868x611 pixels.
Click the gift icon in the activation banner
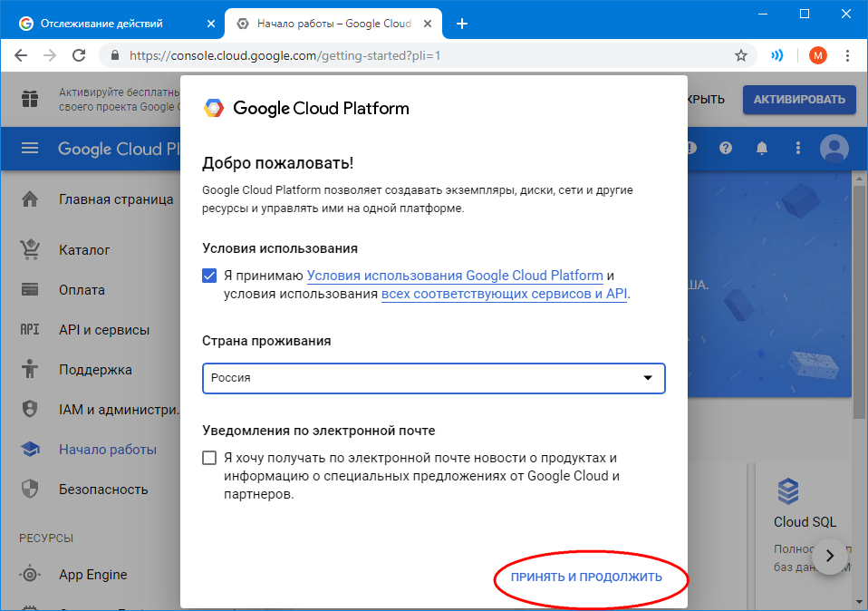[x=30, y=99]
